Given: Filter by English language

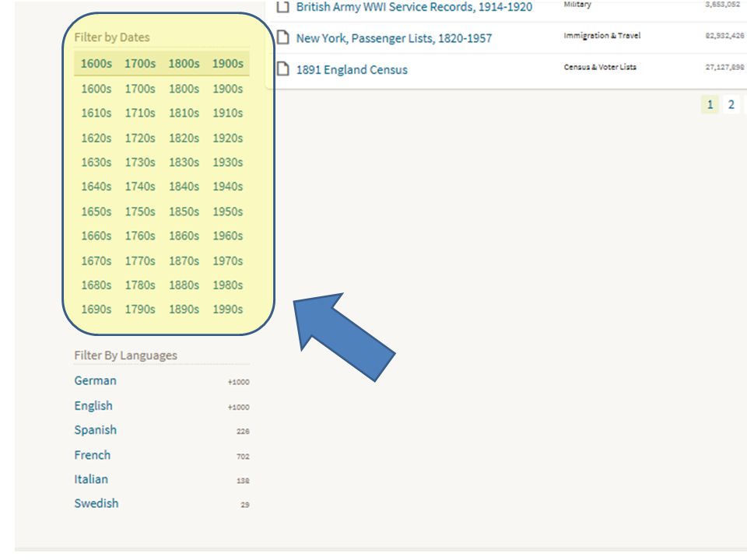Looking at the screenshot, I should pos(93,406).
